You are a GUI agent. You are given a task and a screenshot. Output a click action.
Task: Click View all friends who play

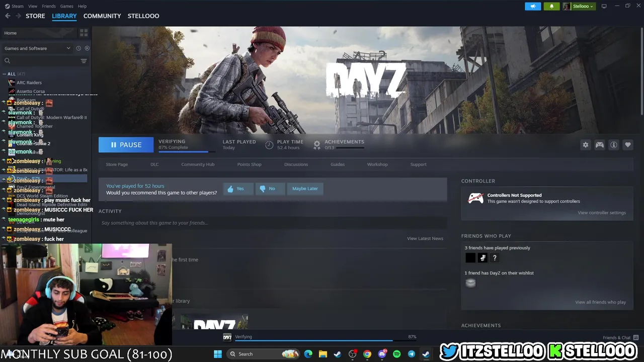pos(600,302)
